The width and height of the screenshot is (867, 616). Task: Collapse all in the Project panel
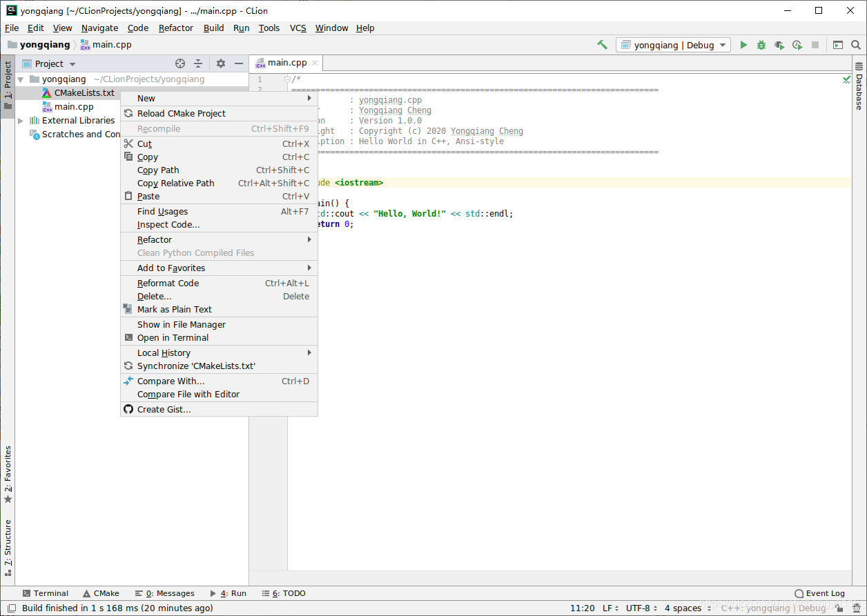point(198,63)
